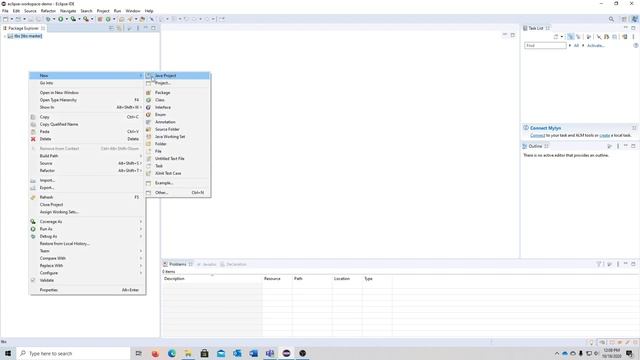Open Package Explorer View Menu icon

138,28
